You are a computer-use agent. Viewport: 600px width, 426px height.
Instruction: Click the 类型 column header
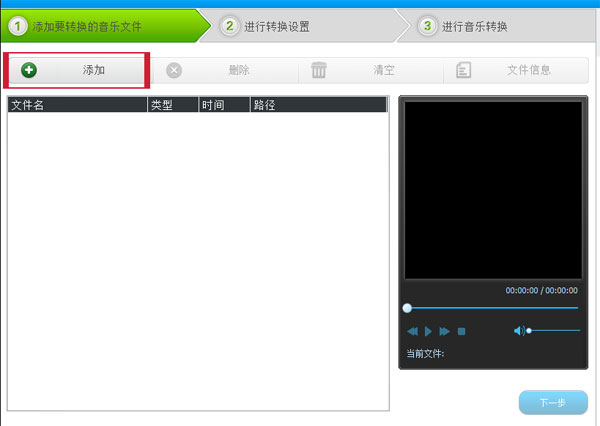point(173,104)
